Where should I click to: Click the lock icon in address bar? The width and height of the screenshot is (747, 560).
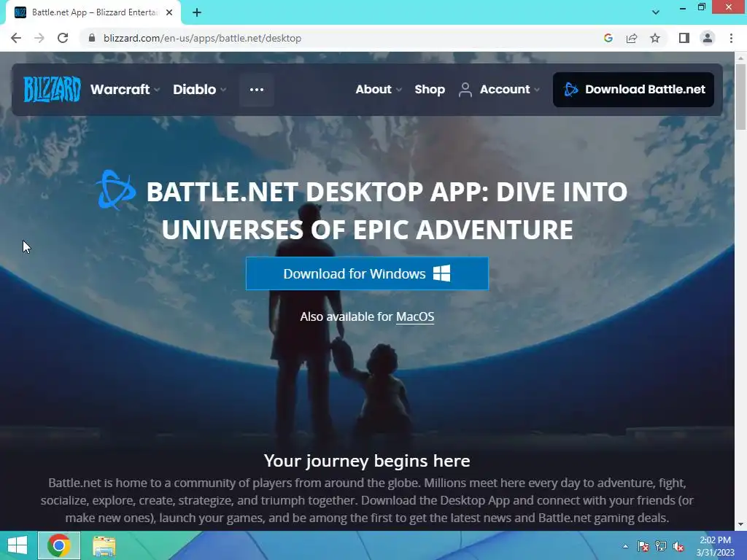point(92,38)
